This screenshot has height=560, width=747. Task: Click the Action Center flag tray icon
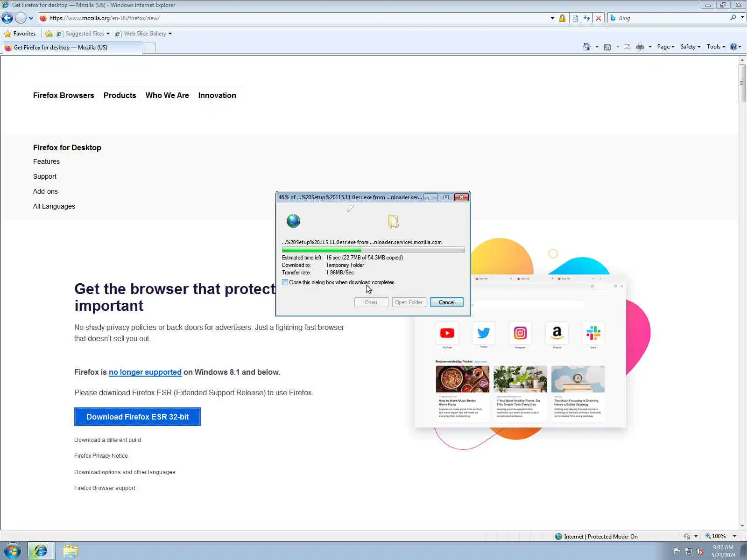tap(677, 551)
